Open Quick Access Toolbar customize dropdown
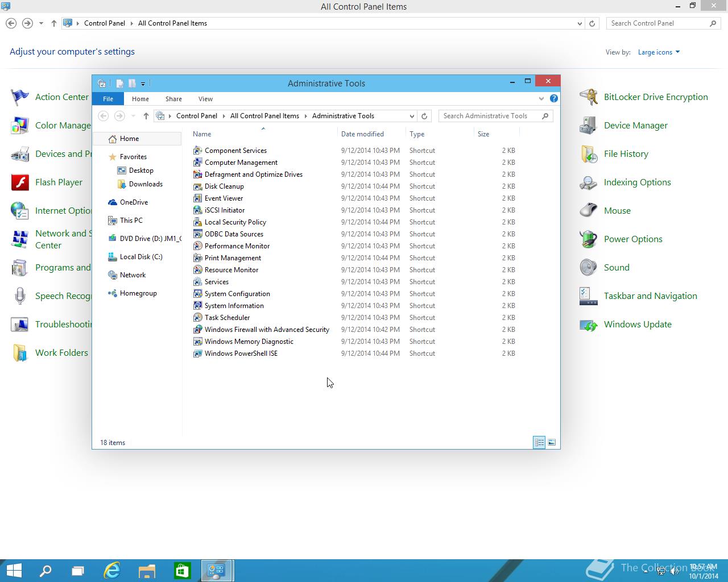Screen dimensions: 728x582 (143, 84)
